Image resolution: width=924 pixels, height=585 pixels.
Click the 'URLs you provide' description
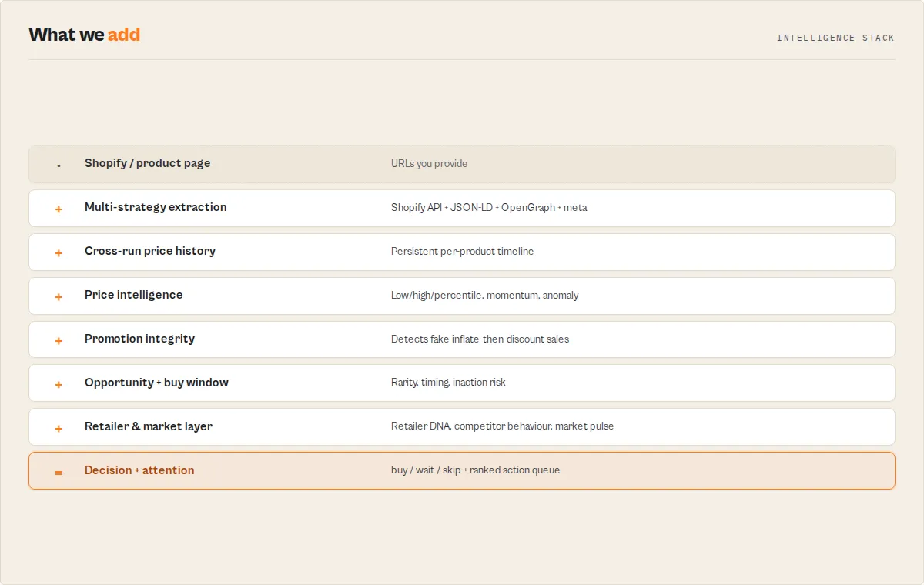click(x=429, y=164)
